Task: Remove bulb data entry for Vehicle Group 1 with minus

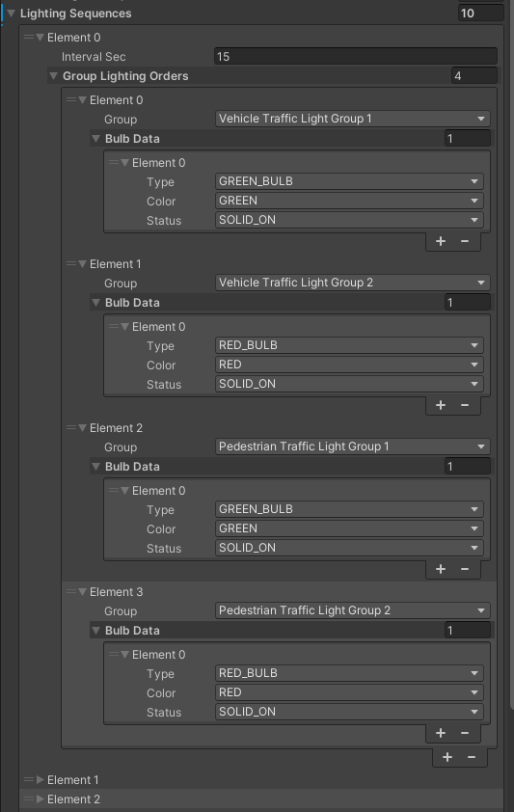Action: (465, 241)
